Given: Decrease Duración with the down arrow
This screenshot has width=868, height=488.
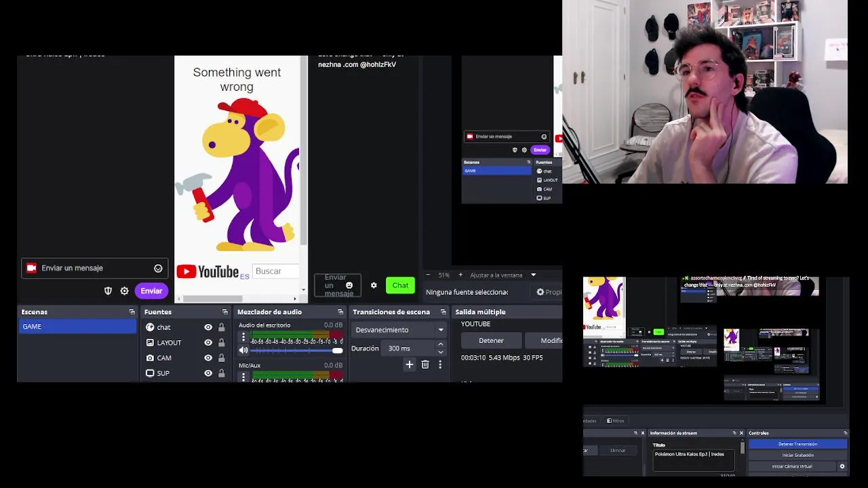Looking at the screenshot, I should (x=441, y=352).
